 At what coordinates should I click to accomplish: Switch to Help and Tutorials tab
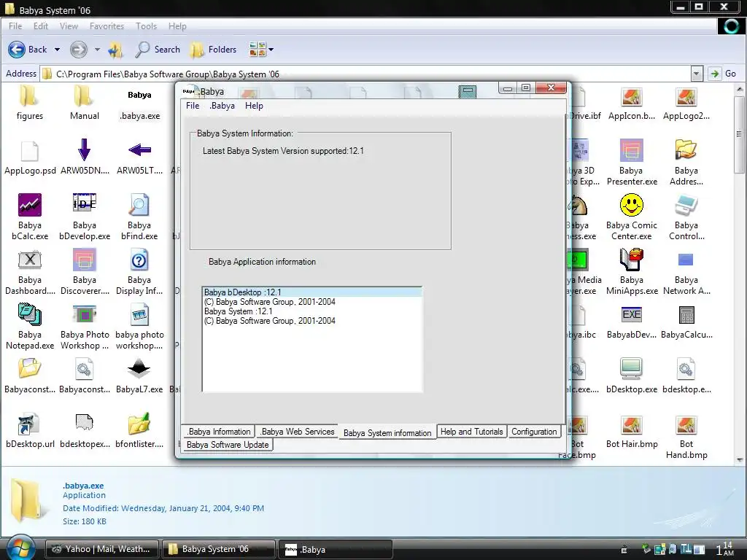[472, 432]
